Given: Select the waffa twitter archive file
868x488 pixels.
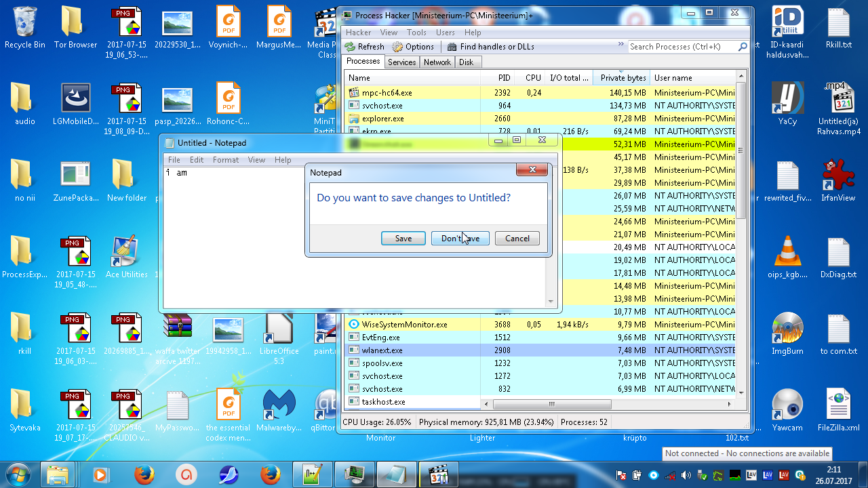Looking at the screenshot, I should pos(178,339).
